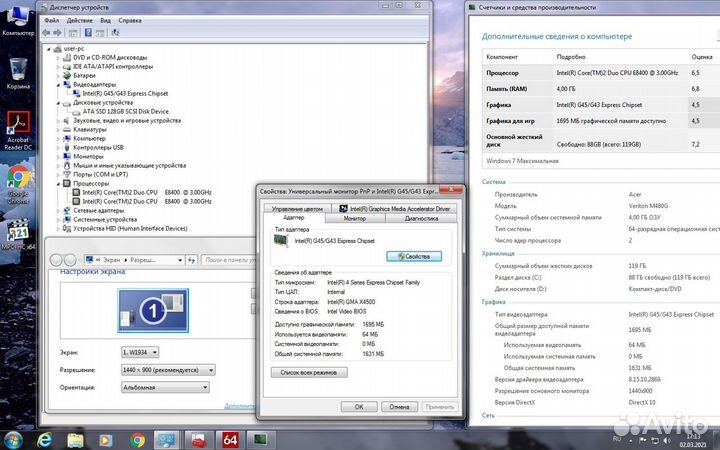Open the Экран dropdown W1934

[x=140, y=352]
